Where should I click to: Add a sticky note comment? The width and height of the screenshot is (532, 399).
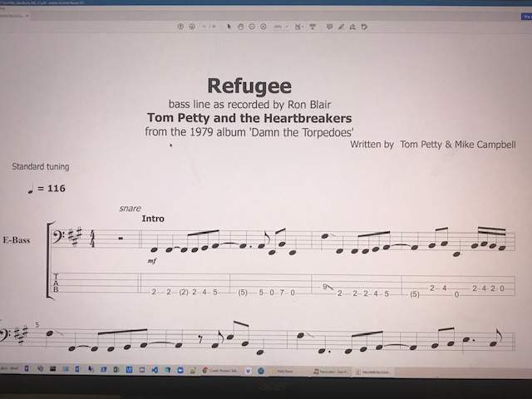coord(329,27)
